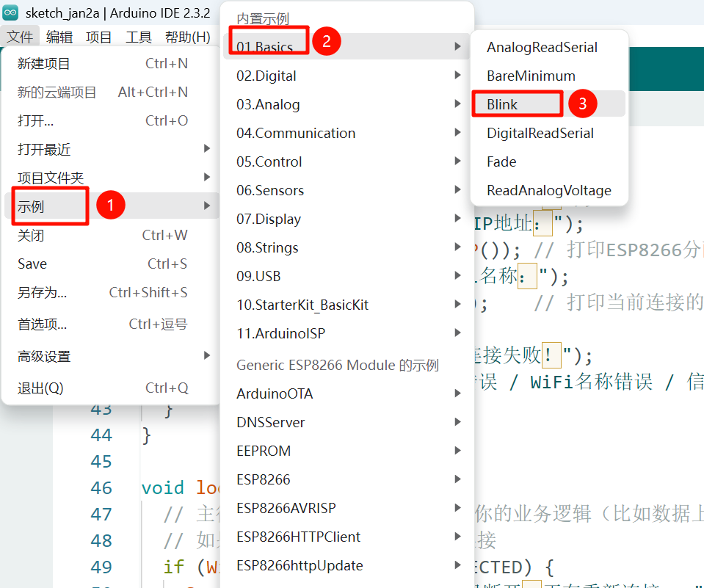Open the 工具 menu
The width and height of the screenshot is (704, 588).
[138, 37]
